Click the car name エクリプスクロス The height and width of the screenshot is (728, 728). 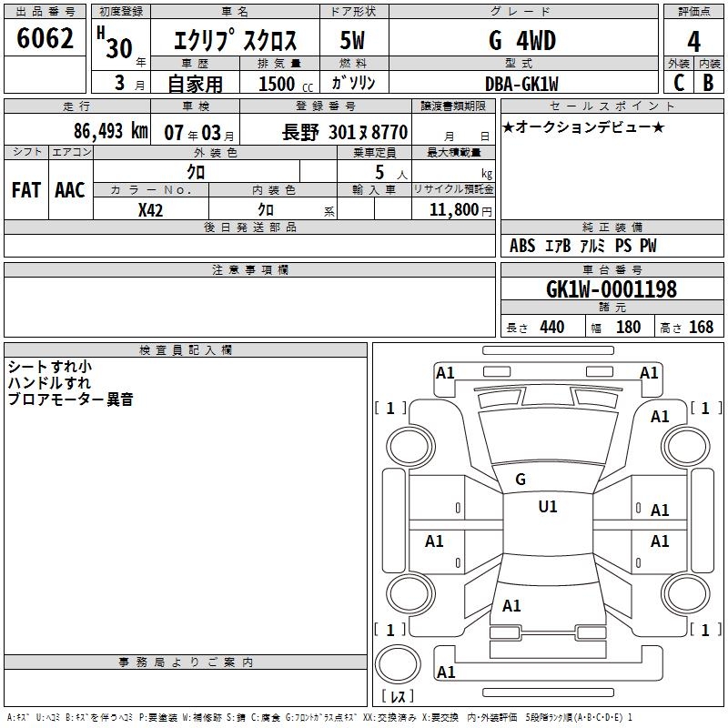click(235, 40)
